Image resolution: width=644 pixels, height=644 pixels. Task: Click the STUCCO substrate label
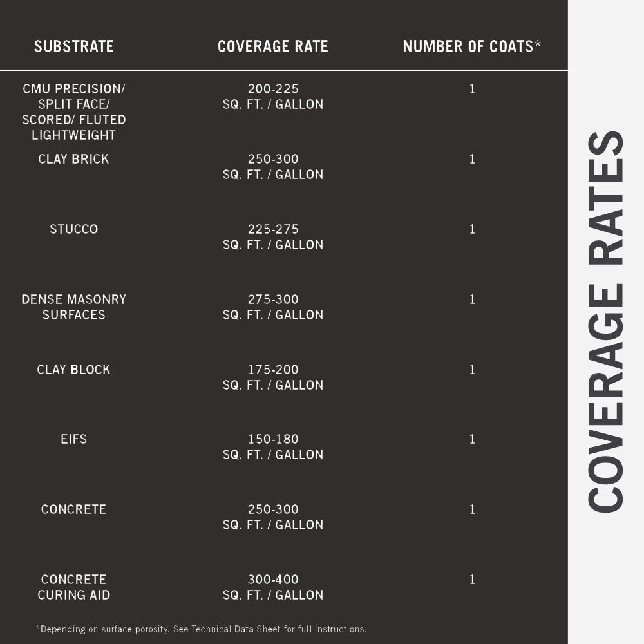[73, 229]
